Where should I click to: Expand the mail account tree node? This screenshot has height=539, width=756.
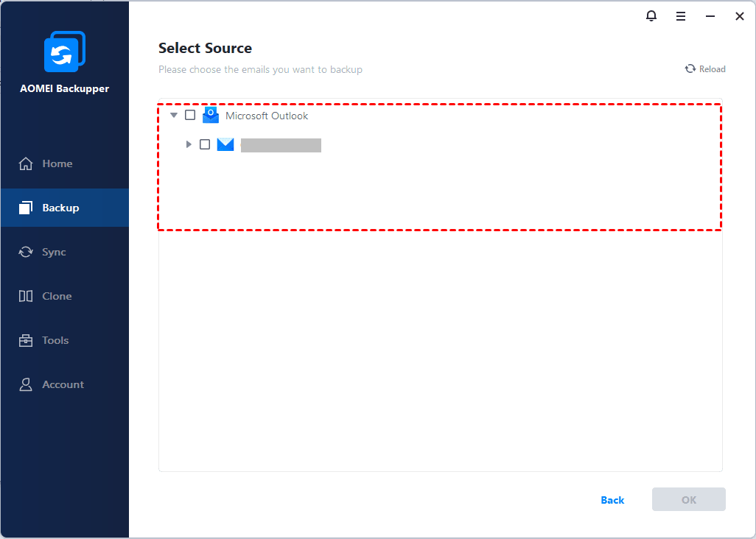click(189, 144)
